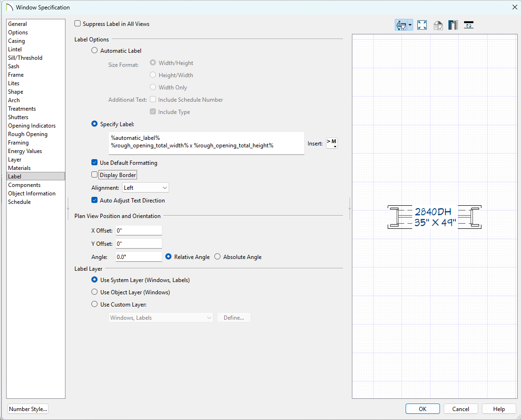The image size is (521, 420).
Task: Enable the Display Border checkbox
Action: [95, 175]
